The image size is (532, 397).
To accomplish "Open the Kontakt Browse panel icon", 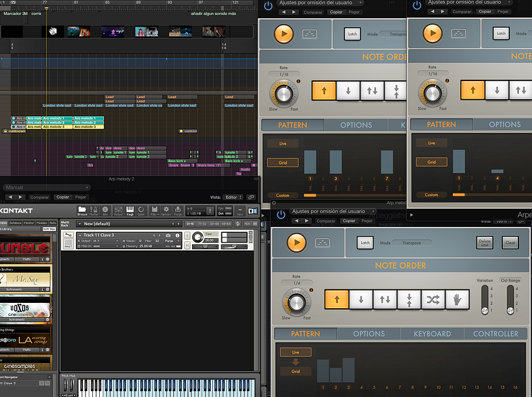I will 82,210.
